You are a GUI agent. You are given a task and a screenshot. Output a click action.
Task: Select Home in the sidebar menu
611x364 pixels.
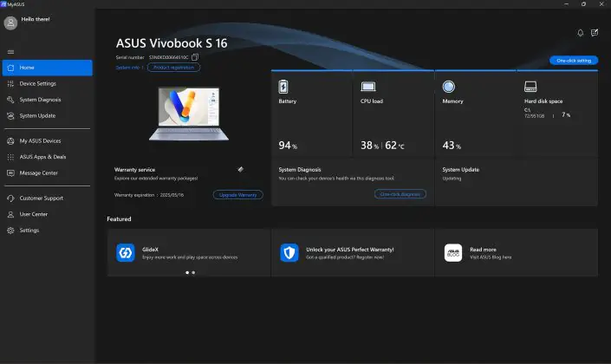pos(47,68)
